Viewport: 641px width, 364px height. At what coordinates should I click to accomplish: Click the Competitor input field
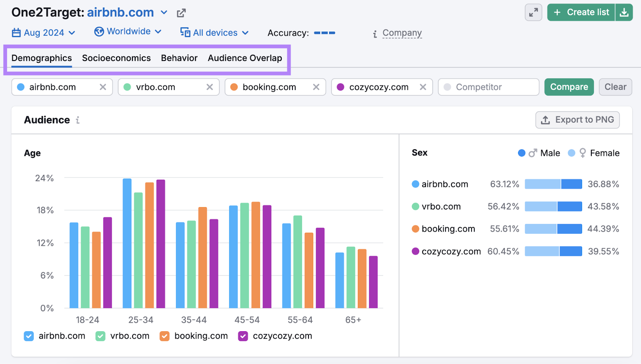pos(488,87)
